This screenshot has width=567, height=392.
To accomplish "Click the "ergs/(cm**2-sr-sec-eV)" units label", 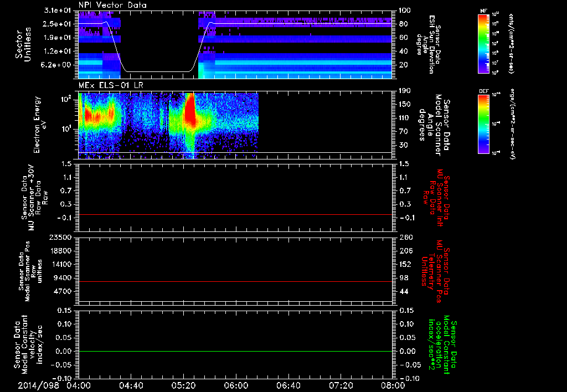I will tap(512, 124).
